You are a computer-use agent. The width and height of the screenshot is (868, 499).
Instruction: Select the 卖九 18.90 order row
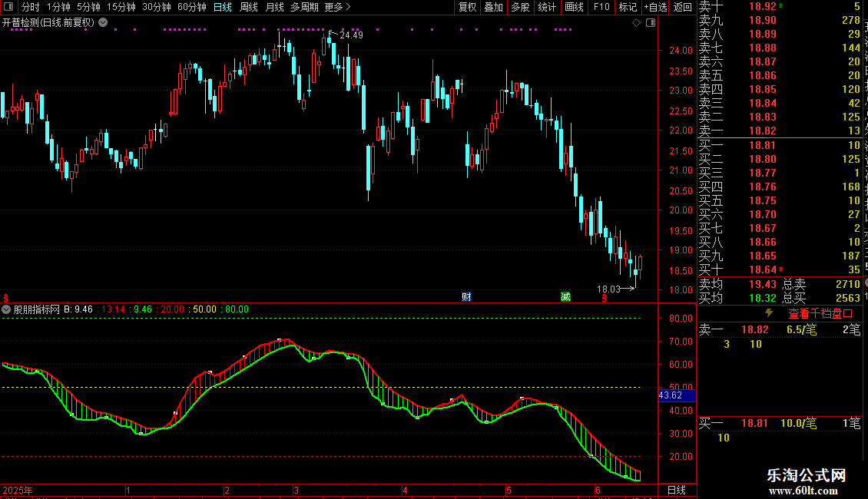coord(780,20)
